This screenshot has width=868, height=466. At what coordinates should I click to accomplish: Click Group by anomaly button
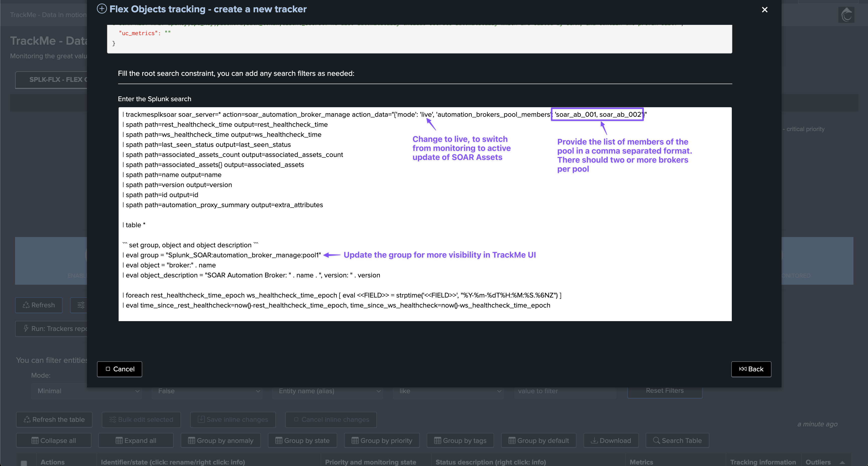click(221, 440)
